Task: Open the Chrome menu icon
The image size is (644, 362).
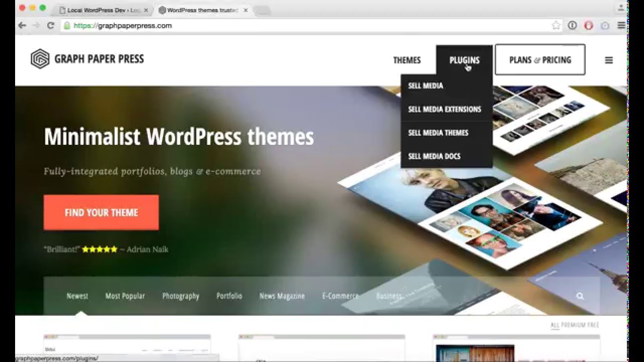Action: pos(622,26)
